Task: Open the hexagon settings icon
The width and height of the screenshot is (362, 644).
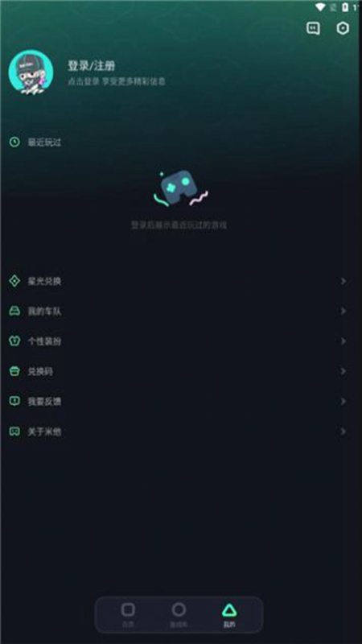Action: (343, 28)
